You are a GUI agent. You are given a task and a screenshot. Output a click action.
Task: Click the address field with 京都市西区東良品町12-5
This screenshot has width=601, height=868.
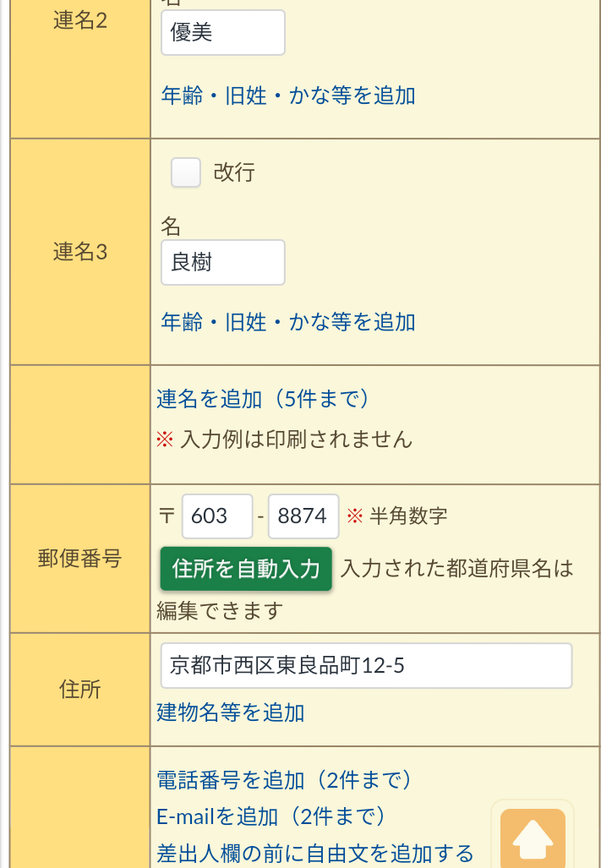click(x=366, y=666)
